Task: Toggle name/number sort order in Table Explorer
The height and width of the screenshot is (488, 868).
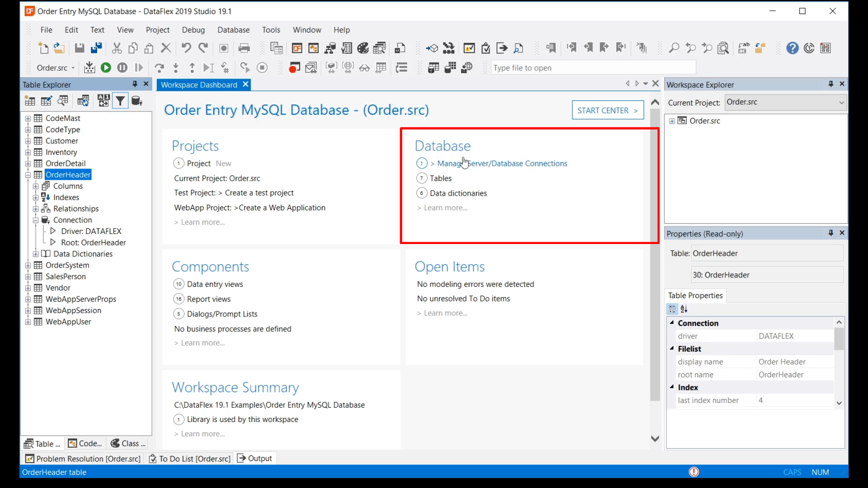Action: coord(104,101)
